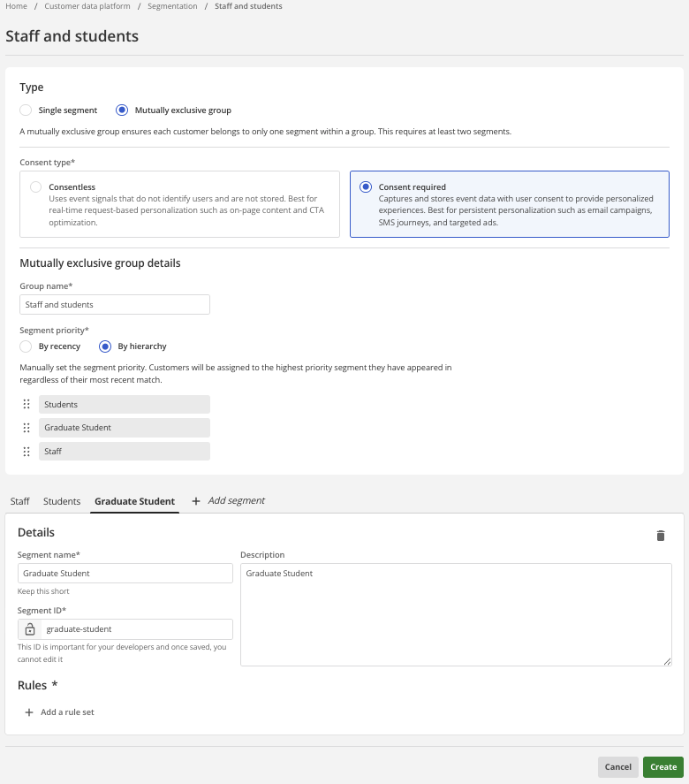This screenshot has height=784, width=689.
Task: Select the Single segment radio option
Action: pos(26,110)
